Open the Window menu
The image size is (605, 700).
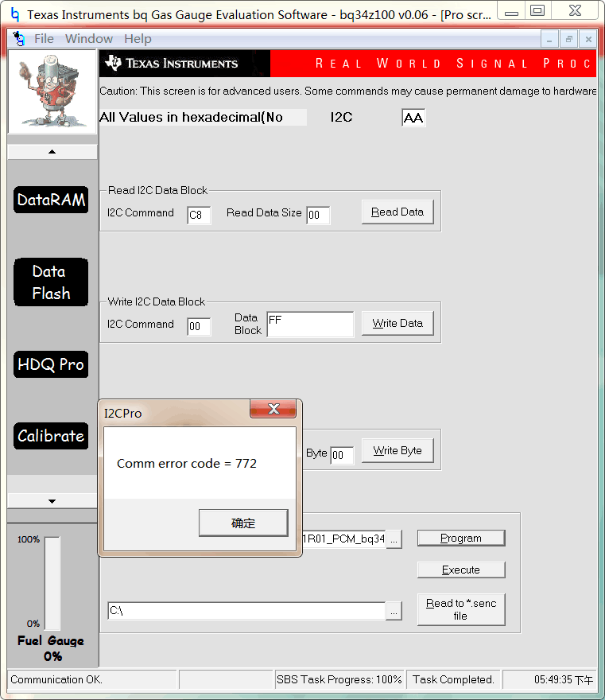point(89,39)
